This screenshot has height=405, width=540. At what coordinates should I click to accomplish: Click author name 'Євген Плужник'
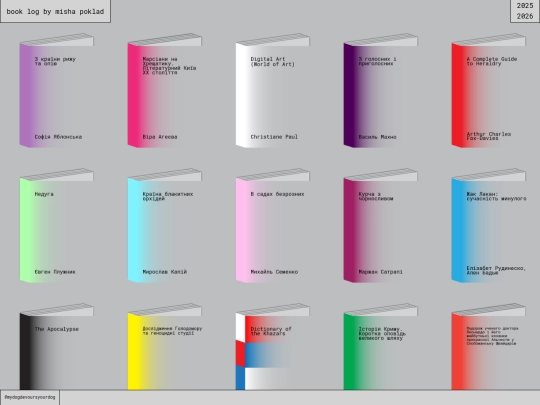55,272
